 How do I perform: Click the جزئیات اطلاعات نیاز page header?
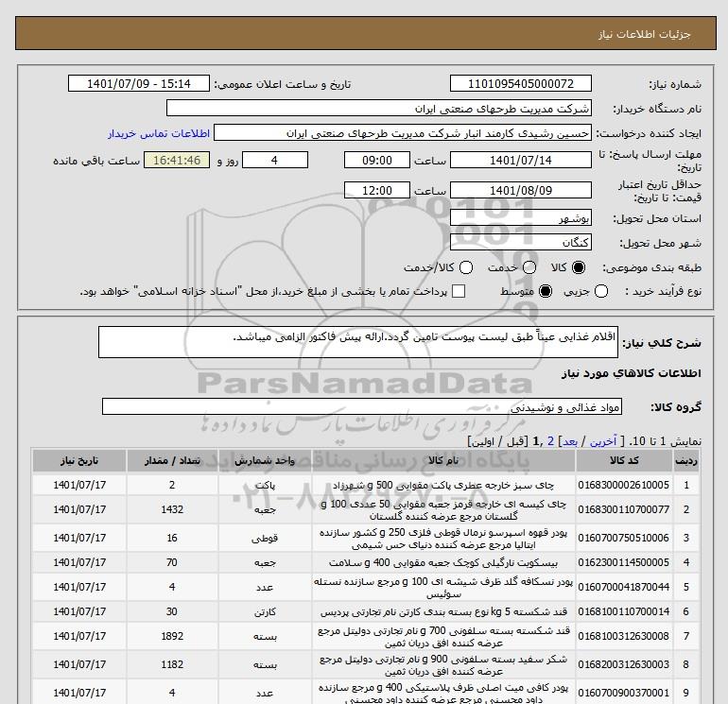pyautogui.click(x=645, y=34)
